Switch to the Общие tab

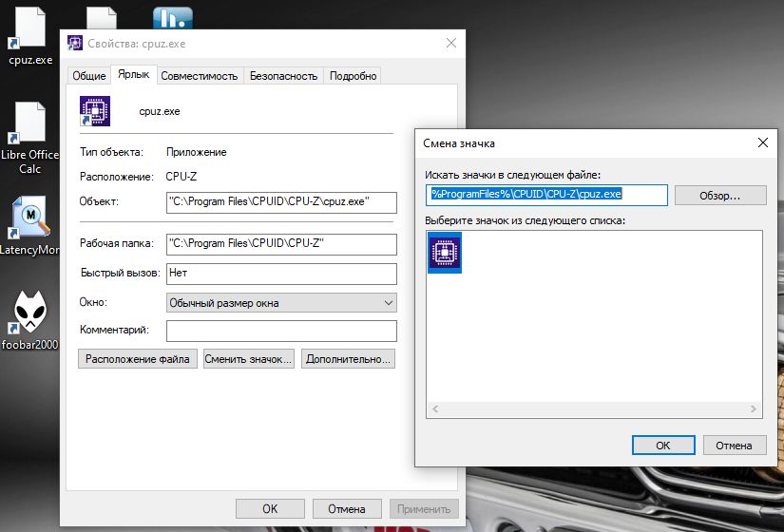click(x=89, y=76)
